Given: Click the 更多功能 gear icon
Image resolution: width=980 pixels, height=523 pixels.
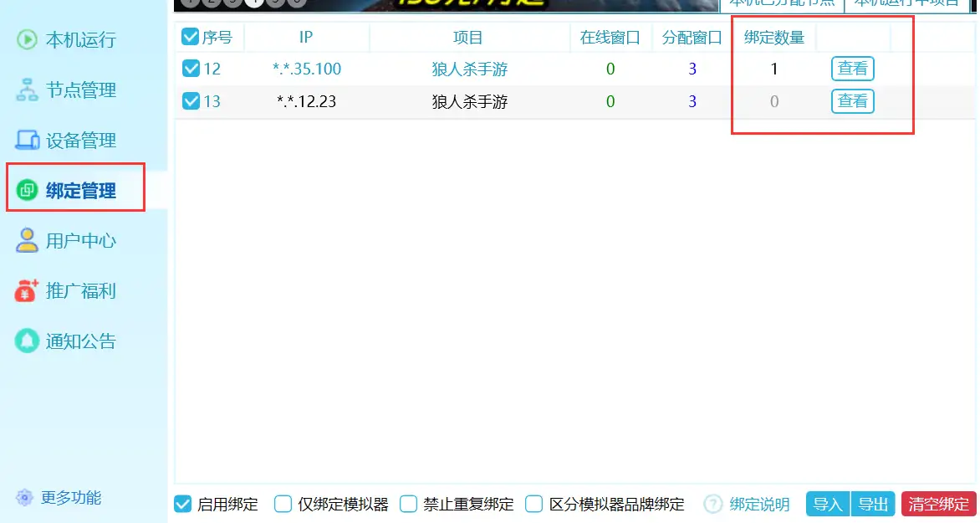Looking at the screenshot, I should click(25, 498).
